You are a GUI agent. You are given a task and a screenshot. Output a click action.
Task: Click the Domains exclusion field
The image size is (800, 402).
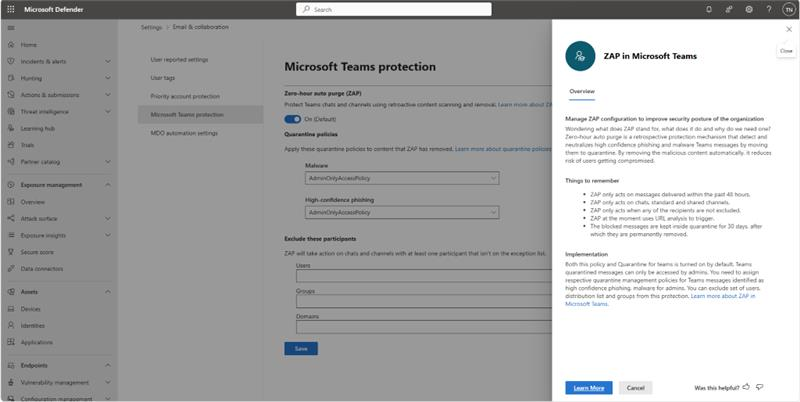[423, 326]
